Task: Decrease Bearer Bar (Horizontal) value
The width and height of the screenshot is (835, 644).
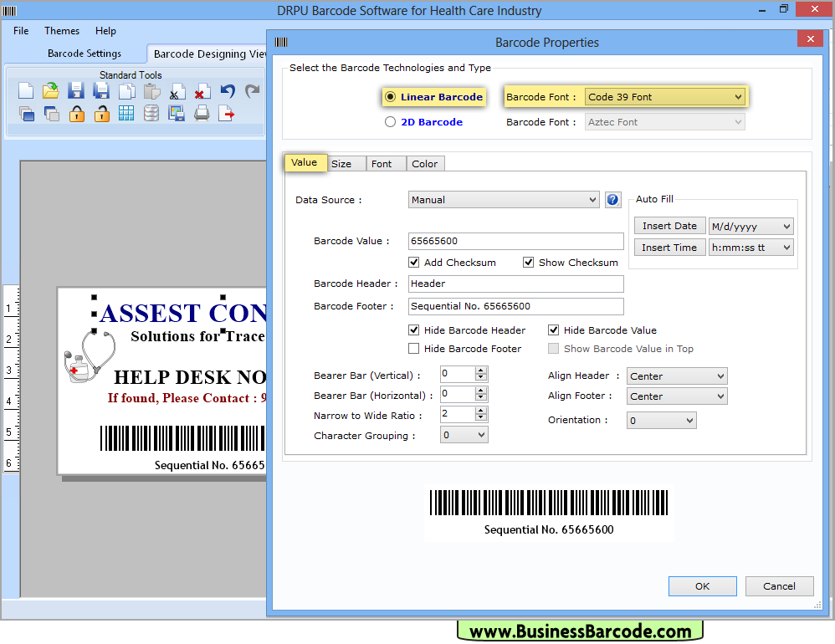Action: 481,397
